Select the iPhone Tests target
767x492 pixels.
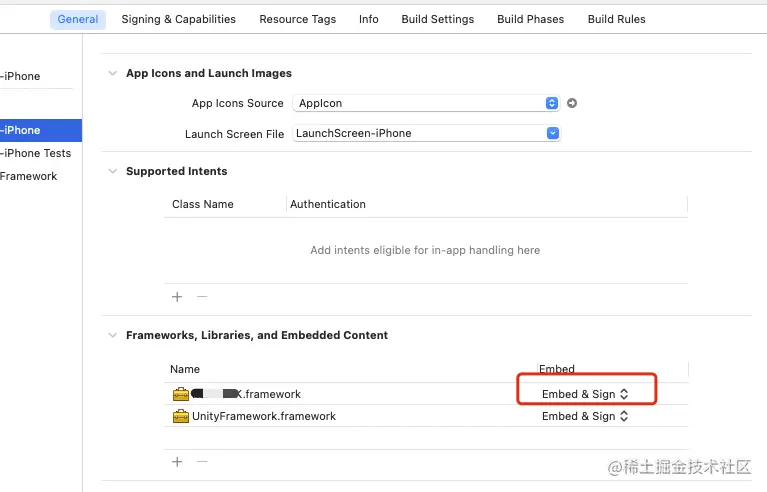click(x=37, y=153)
